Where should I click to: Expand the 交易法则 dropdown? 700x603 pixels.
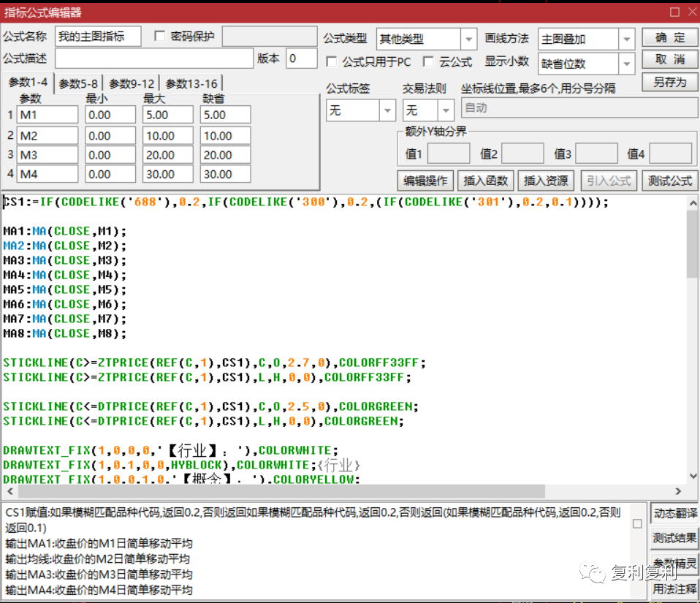click(x=446, y=110)
